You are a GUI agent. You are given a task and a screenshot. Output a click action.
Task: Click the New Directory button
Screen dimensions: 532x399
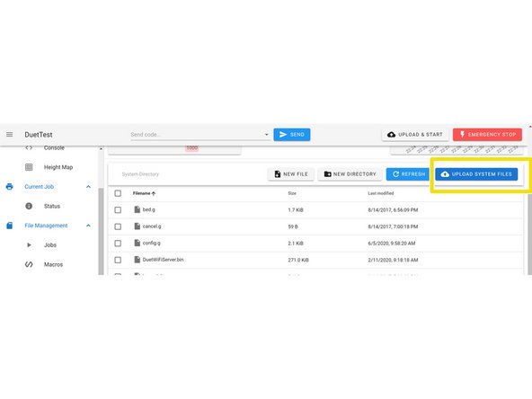350,174
